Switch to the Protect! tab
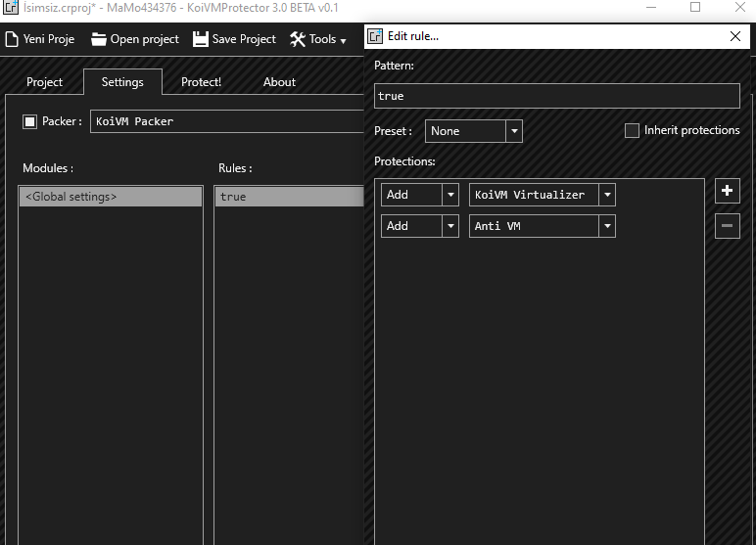This screenshot has width=756, height=545. tap(201, 82)
